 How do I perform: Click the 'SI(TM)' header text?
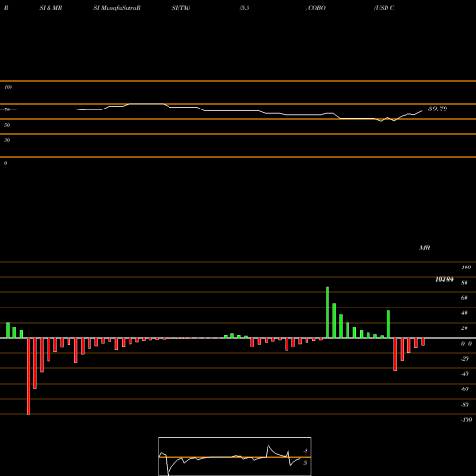(181, 8)
